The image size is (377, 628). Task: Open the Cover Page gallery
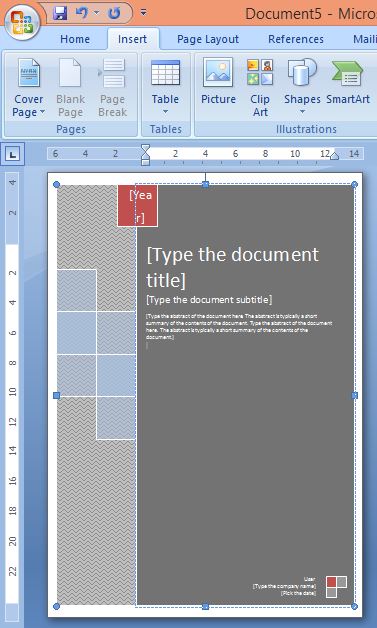point(28,88)
